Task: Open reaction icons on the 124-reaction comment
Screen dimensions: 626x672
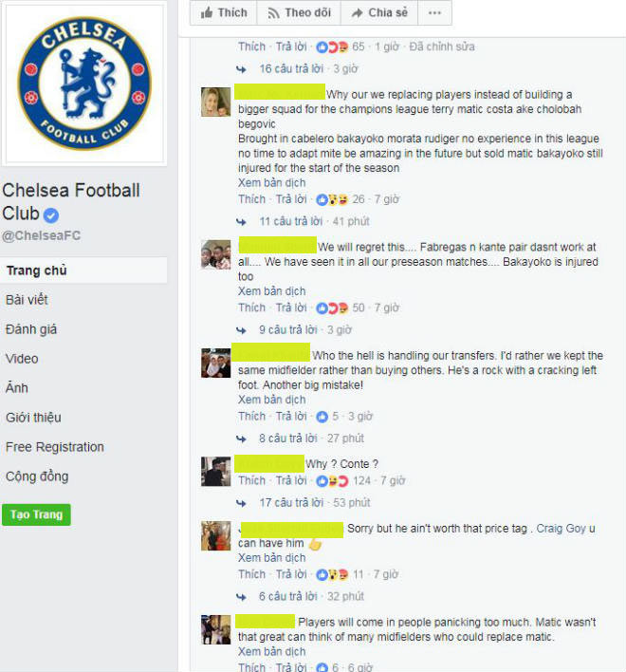Action: [332, 481]
